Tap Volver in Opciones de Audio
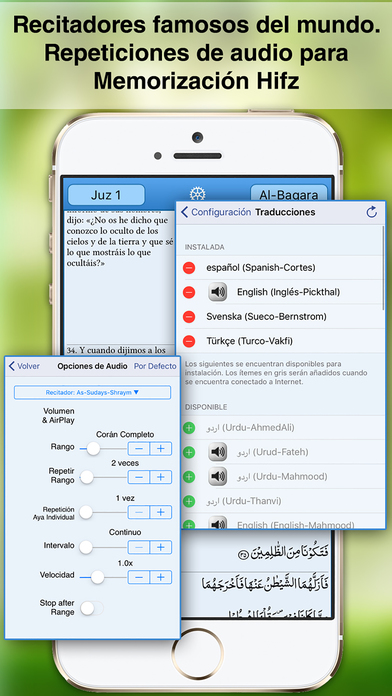This screenshot has height=696, width=392. pyautogui.click(x=24, y=366)
